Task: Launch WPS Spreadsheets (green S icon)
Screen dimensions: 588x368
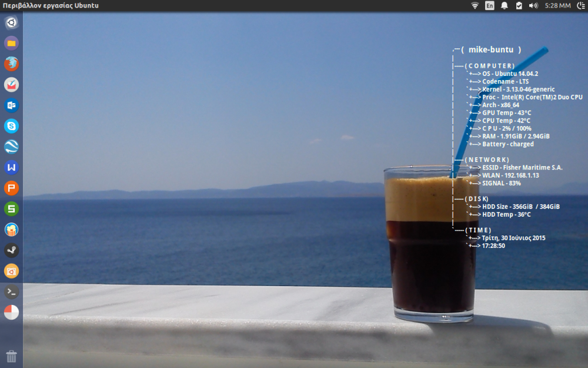Action: [x=11, y=208]
